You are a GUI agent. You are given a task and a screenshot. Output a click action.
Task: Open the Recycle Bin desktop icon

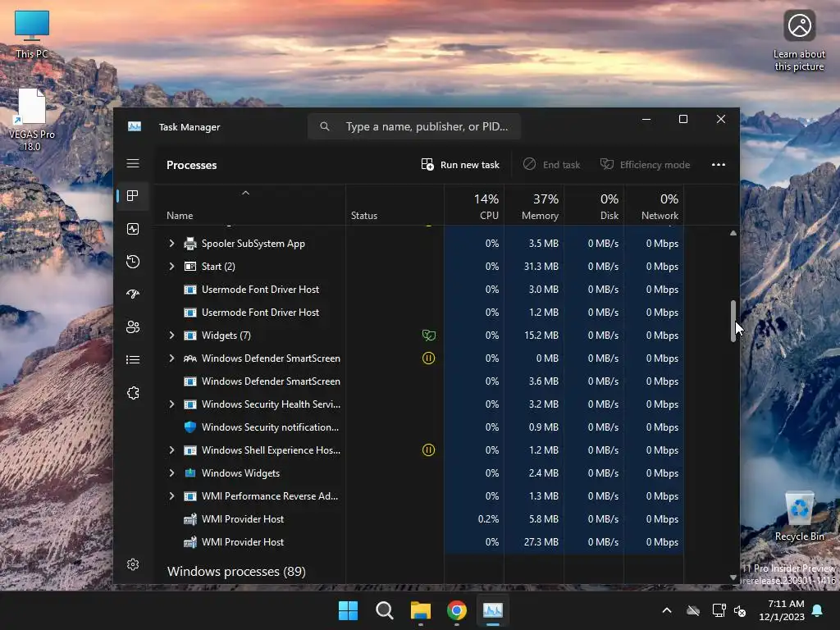coord(799,517)
